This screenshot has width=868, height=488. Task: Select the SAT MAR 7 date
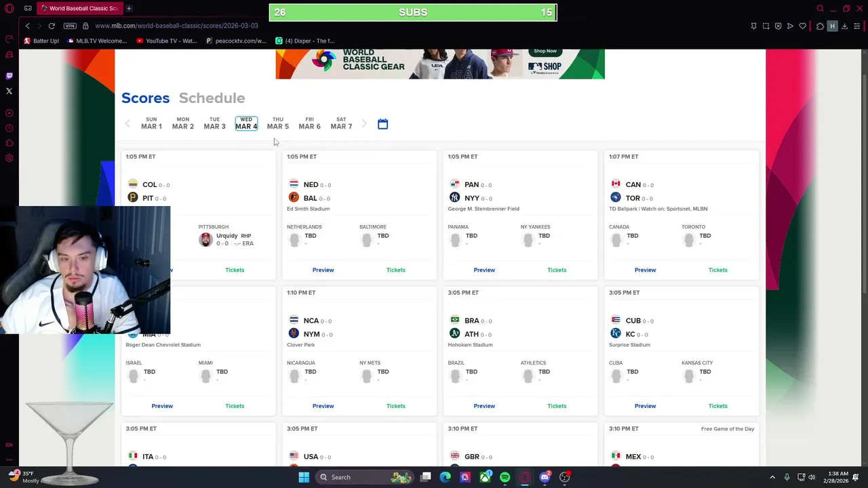tap(341, 123)
